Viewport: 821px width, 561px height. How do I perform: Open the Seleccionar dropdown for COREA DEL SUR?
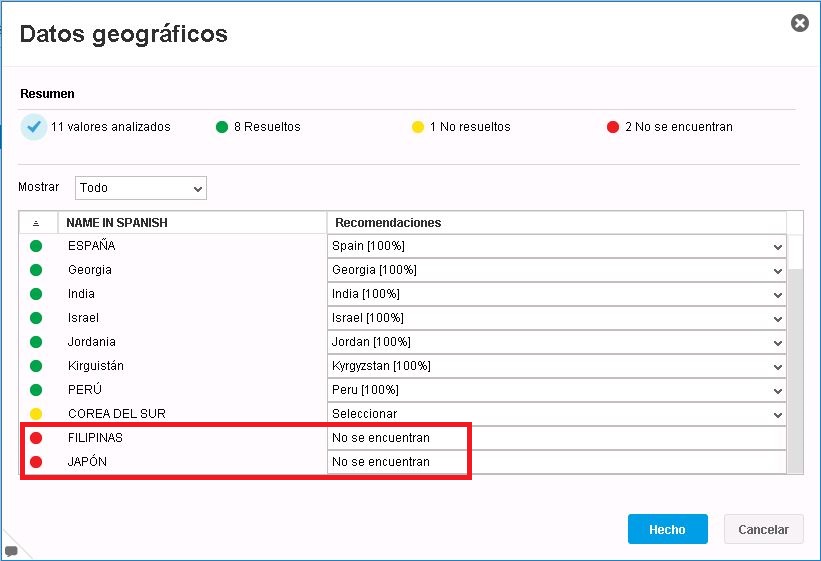pos(557,414)
